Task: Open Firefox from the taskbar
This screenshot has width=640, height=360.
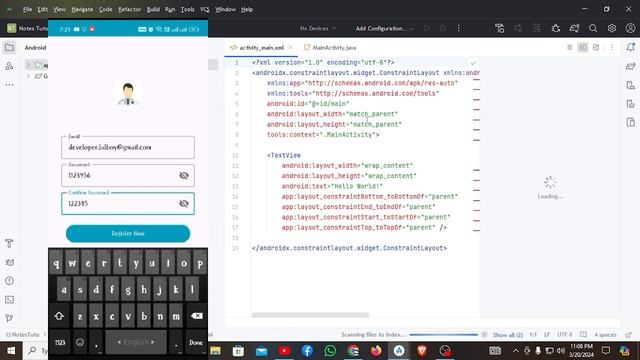Action: pos(376,351)
